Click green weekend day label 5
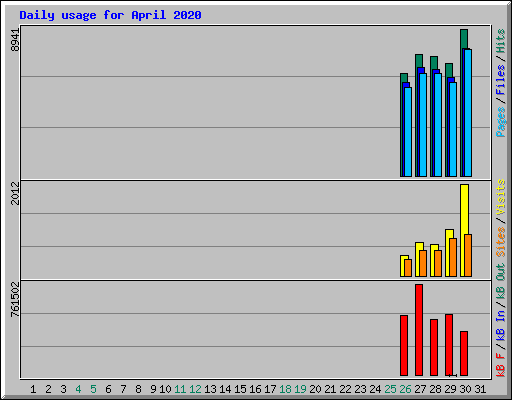512x400 pixels. point(93,389)
